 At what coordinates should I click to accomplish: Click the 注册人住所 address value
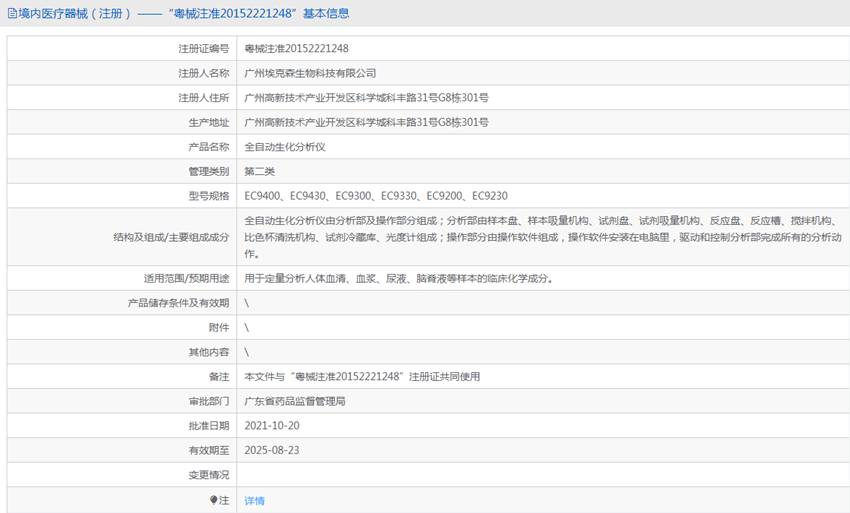click(x=366, y=98)
